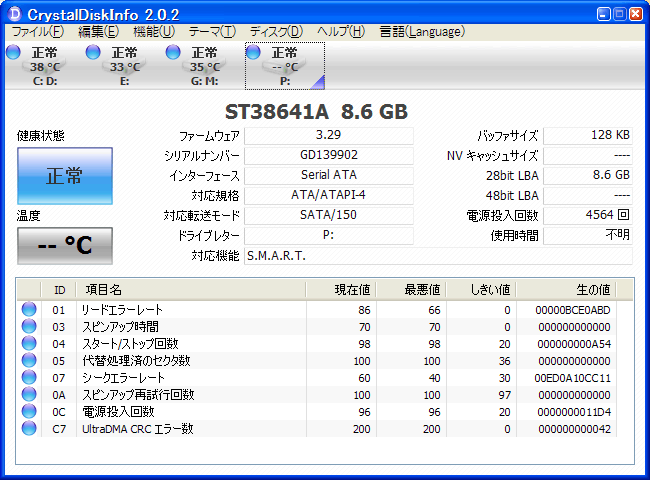650x480 pixels.
Task: Open the 機能(U) menu
Action: 154,32
